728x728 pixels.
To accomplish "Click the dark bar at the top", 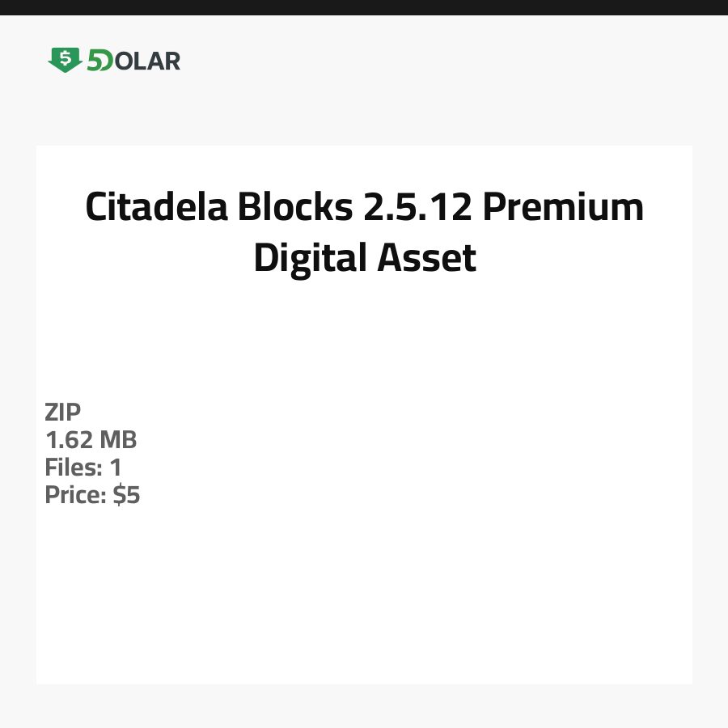I will pyautogui.click(x=364, y=7).
